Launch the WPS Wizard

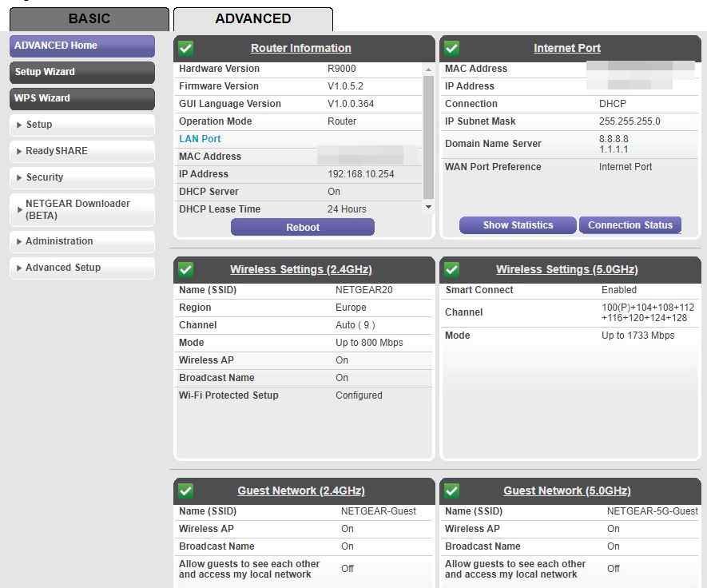coord(81,98)
